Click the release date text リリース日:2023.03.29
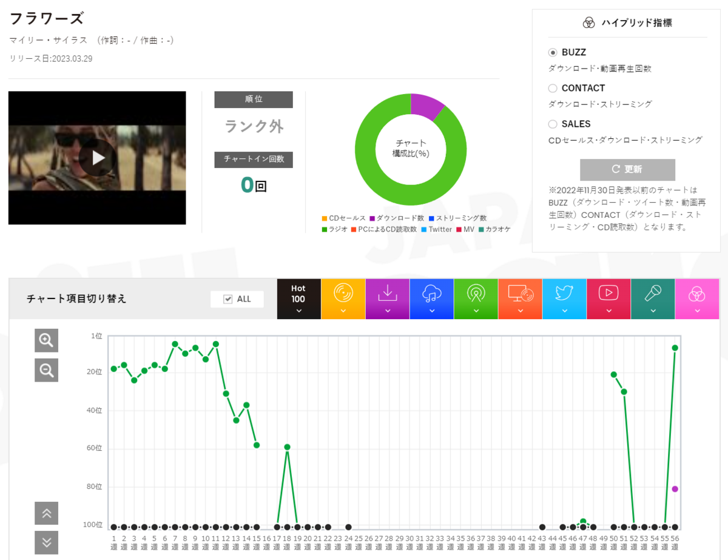The width and height of the screenshot is (728, 560). pyautogui.click(x=51, y=59)
